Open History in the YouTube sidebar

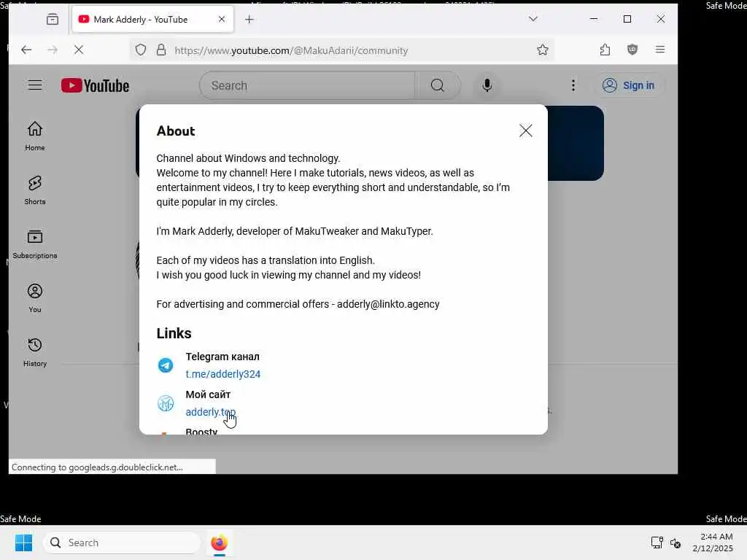click(x=35, y=352)
